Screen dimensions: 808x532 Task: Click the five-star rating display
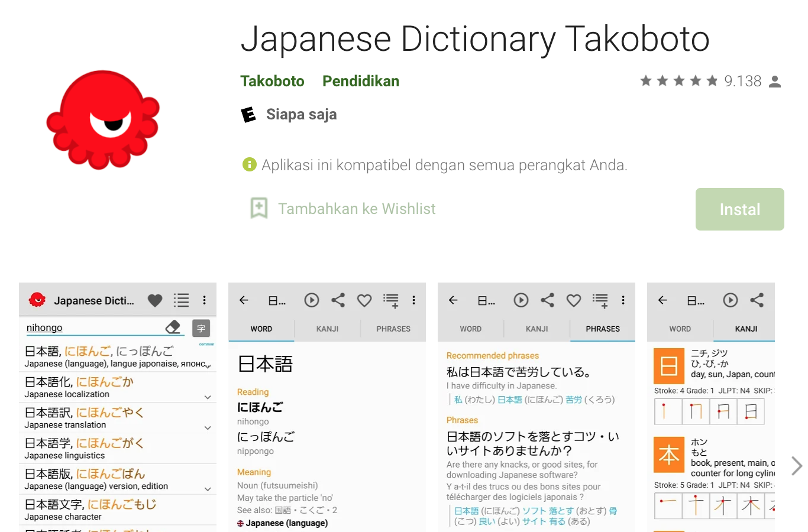point(678,81)
